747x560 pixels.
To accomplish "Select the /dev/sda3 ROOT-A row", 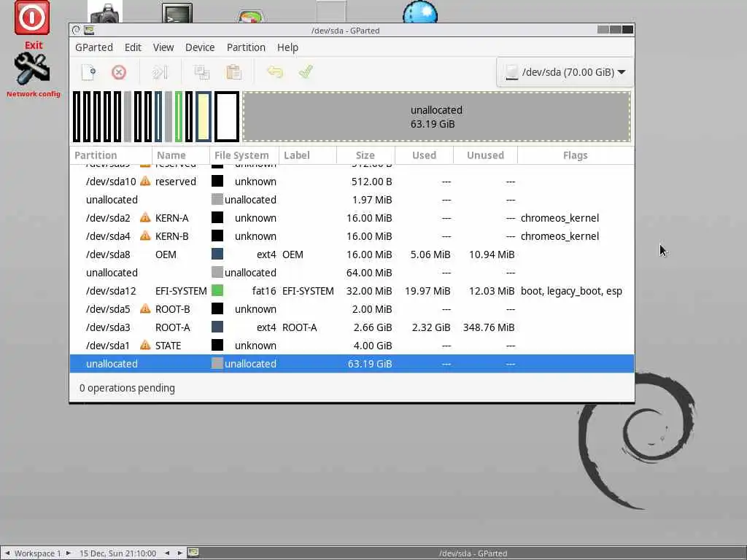I will (352, 327).
